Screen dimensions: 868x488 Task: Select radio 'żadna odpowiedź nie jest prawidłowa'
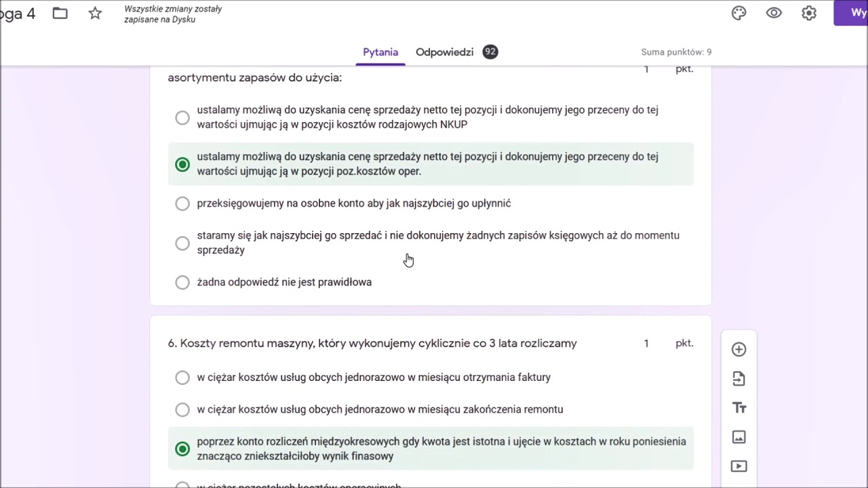click(x=182, y=283)
